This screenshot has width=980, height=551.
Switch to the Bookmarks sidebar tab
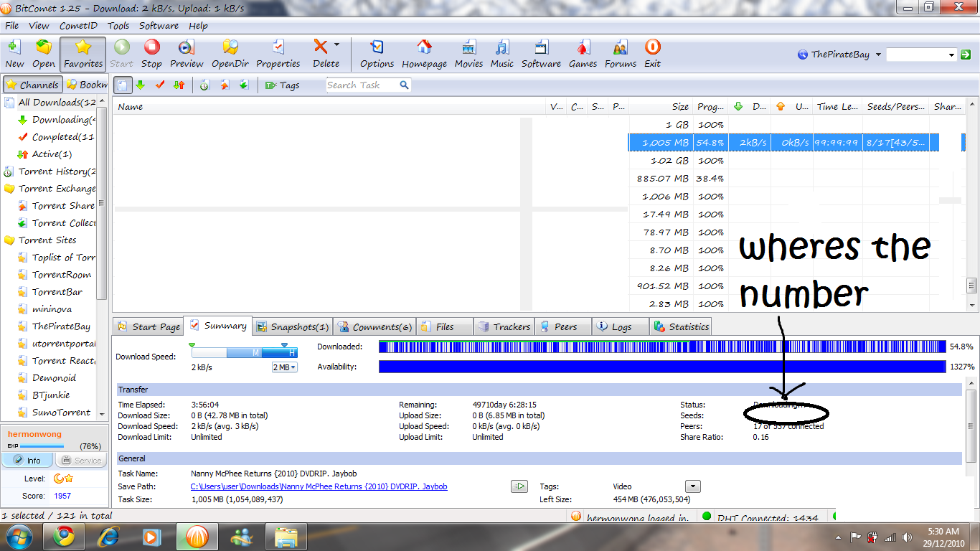click(x=86, y=85)
